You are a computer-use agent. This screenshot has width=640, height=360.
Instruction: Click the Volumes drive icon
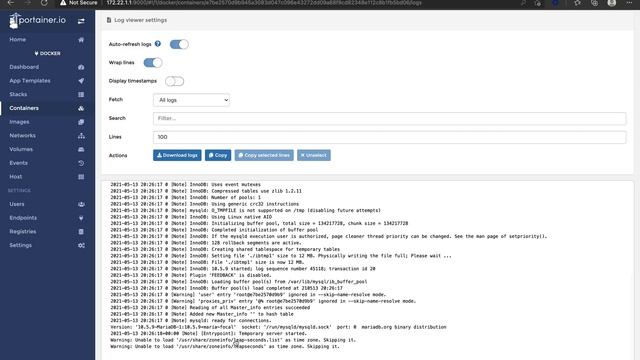click(x=81, y=149)
